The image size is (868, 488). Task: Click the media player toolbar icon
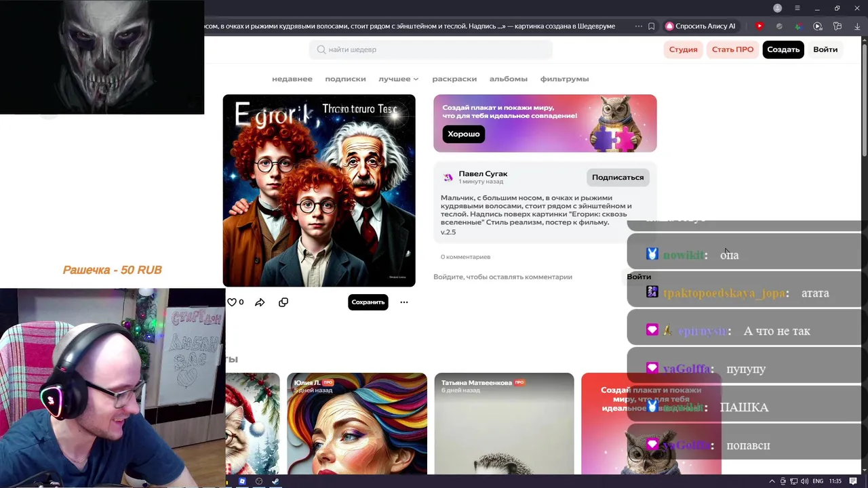[x=818, y=26]
